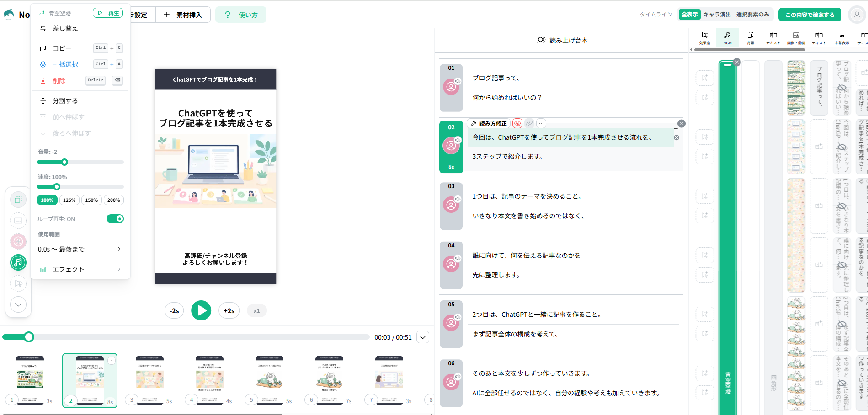Click the 音量 volume slider handle
This screenshot has height=415, width=868.
pyautogui.click(x=64, y=162)
